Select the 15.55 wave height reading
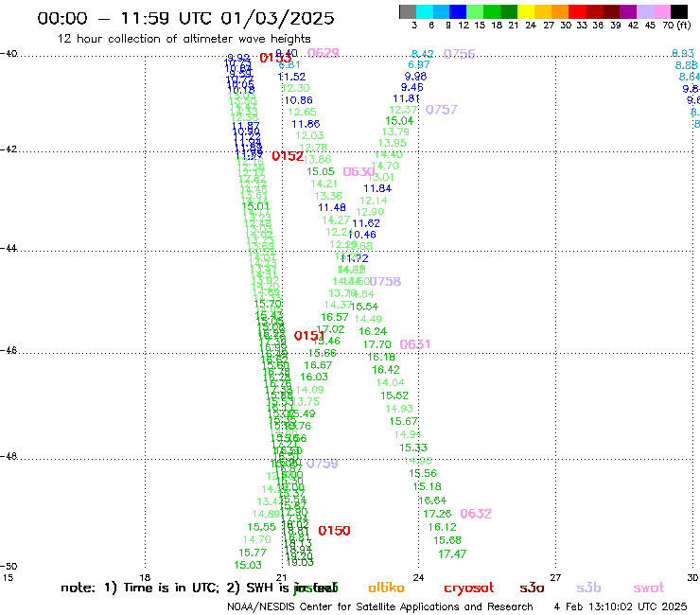Screen dimensions: 700x615 point(262,527)
